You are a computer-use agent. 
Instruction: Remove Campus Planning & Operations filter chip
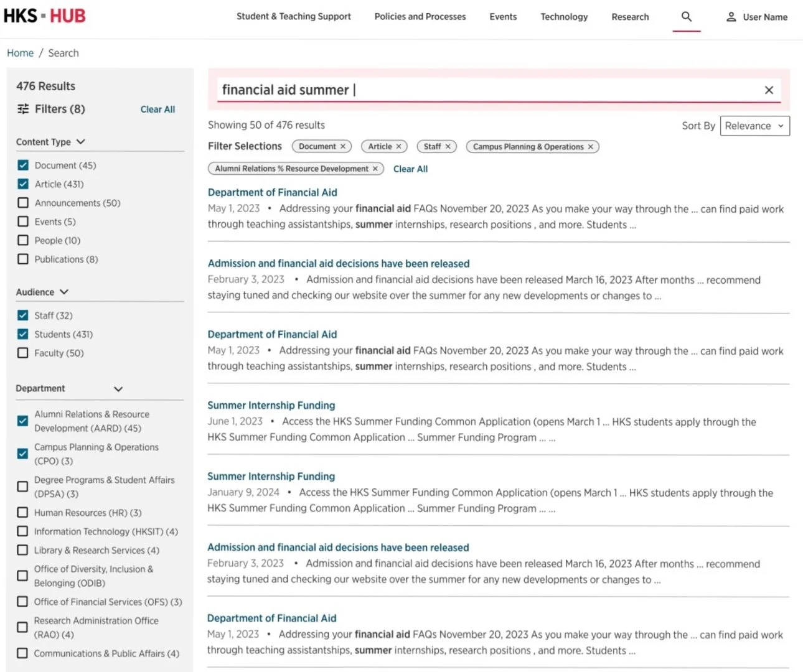590,147
